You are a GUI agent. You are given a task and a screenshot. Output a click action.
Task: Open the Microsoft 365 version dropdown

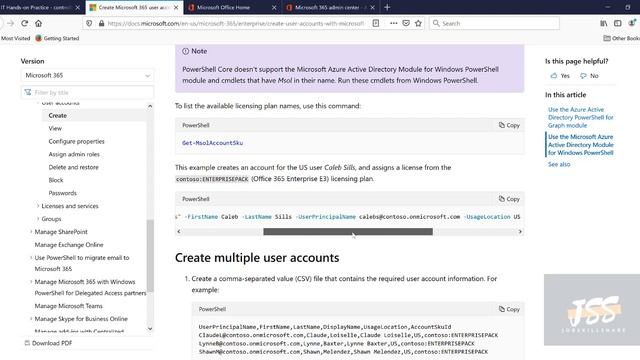(87, 75)
